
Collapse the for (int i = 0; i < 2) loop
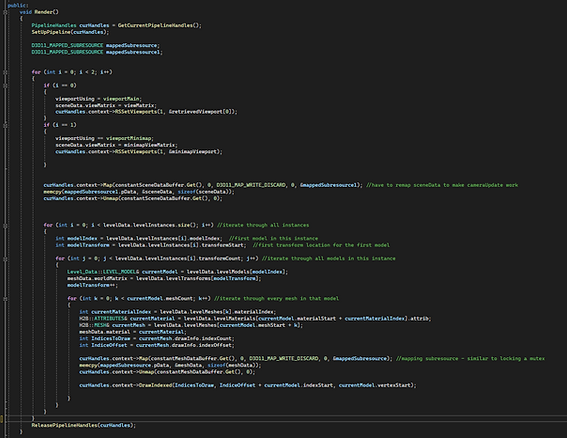5,72
